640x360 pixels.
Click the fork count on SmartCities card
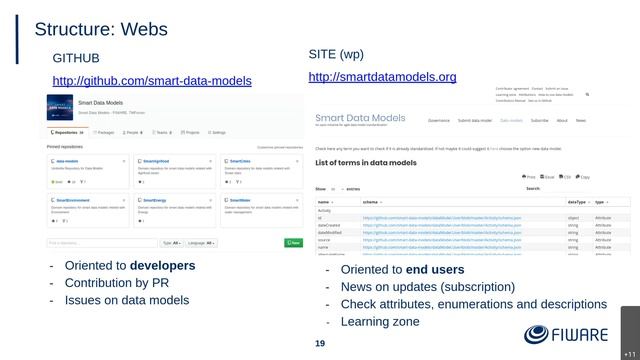click(239, 182)
